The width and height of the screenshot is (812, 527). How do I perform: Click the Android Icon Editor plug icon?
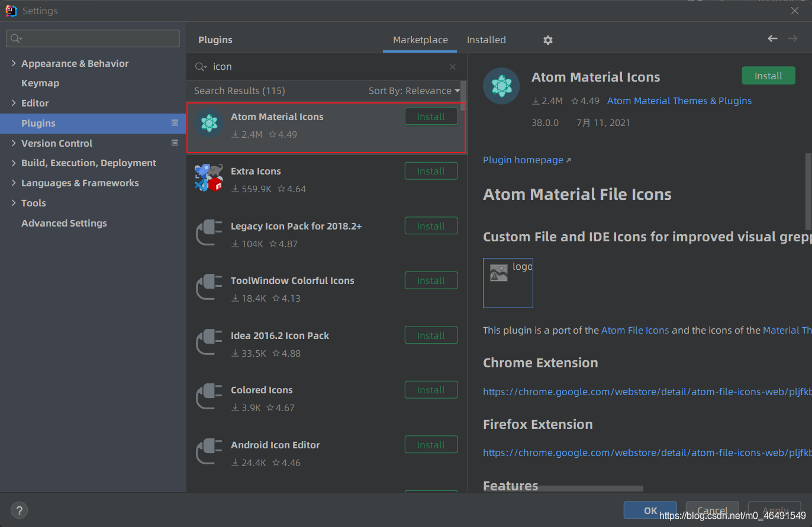(x=209, y=452)
